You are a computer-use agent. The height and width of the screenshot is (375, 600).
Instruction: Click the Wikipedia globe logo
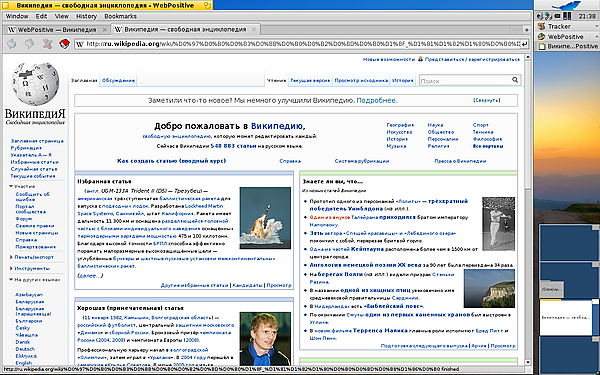click(x=35, y=83)
